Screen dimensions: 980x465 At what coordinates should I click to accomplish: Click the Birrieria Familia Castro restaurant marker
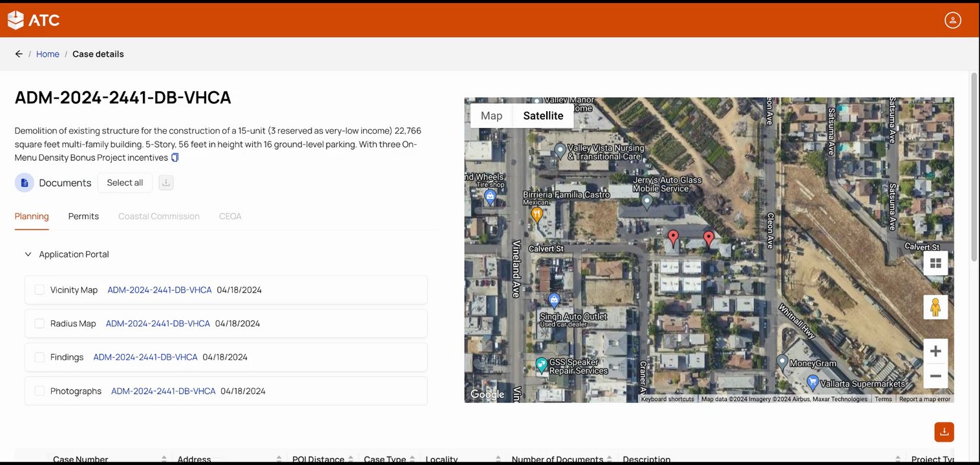coord(537,214)
